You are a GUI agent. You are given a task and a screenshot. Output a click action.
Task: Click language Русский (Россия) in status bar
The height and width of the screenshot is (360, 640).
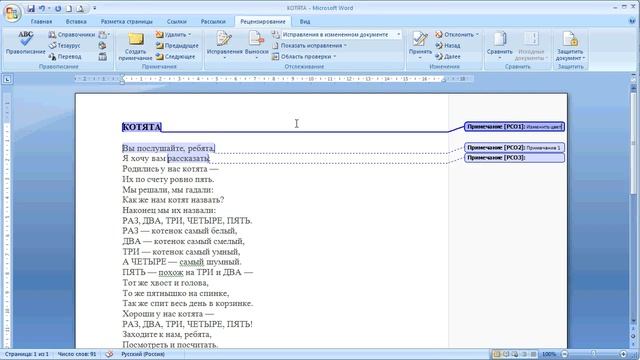143,354
